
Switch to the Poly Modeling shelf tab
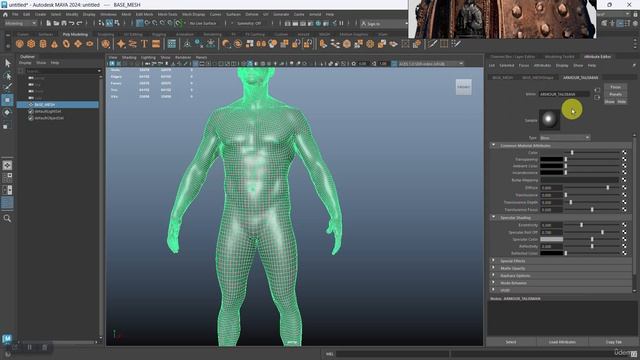coord(75,35)
